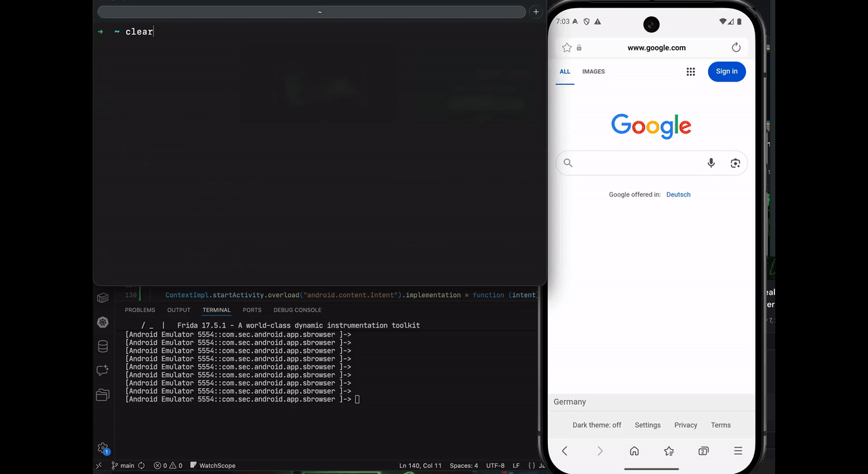Change file encoding via UTF-8
The width and height of the screenshot is (868, 474).
pyautogui.click(x=495, y=466)
